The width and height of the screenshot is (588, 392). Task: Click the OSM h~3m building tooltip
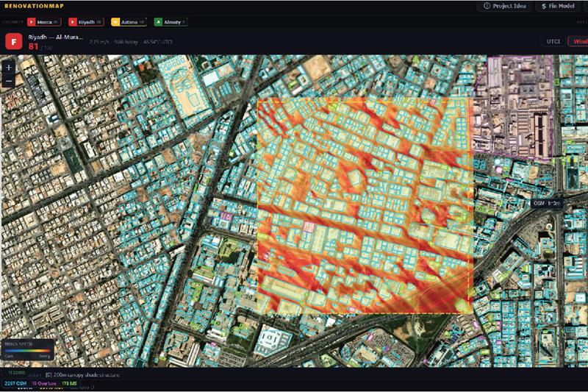[547, 203]
